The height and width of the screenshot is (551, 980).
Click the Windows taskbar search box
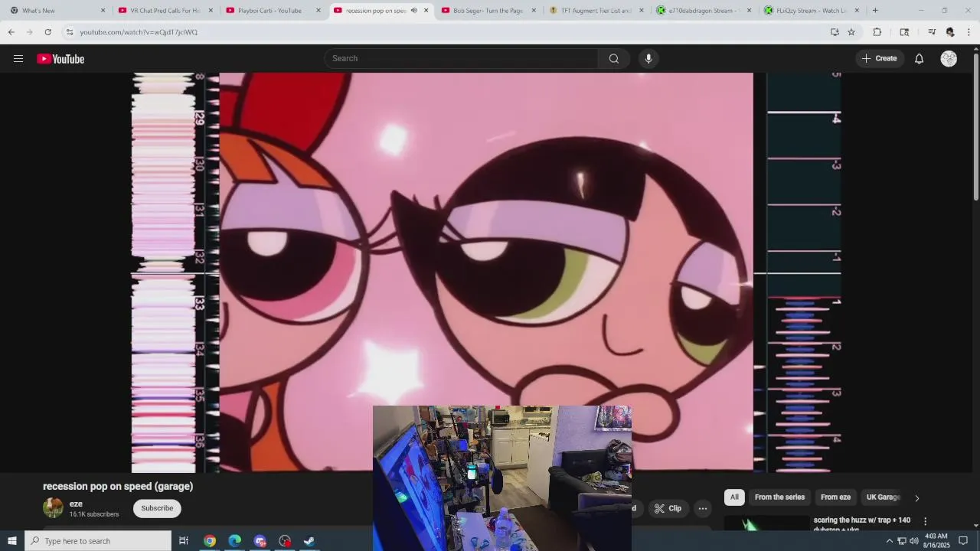click(98, 541)
